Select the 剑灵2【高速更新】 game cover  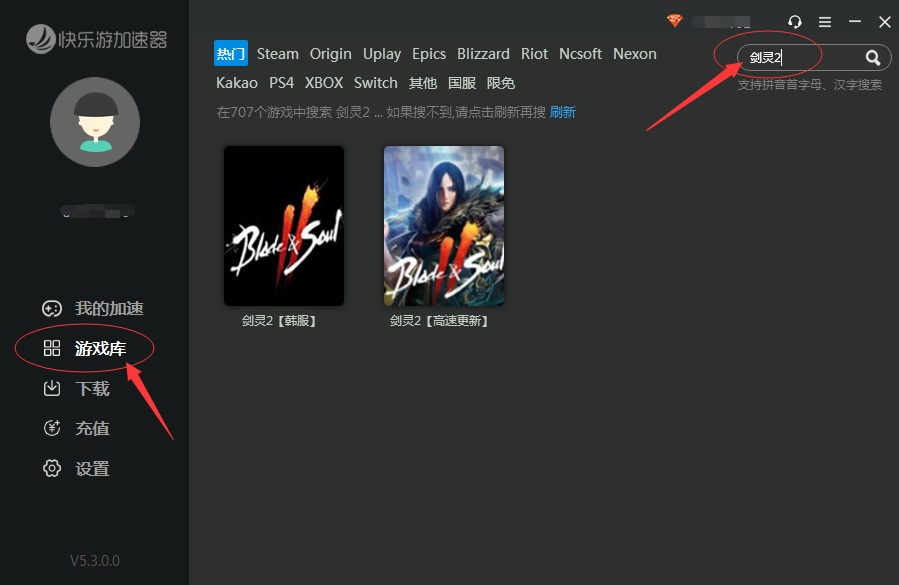(444, 225)
